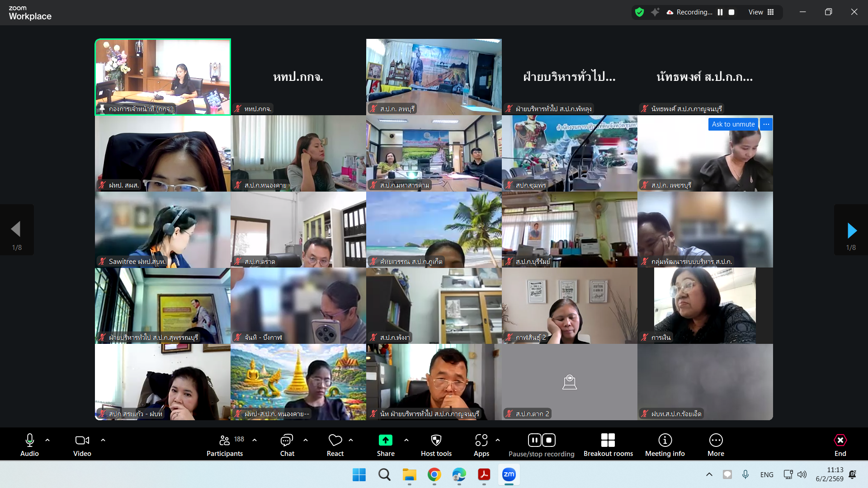Expand audio options arrow

pos(47,440)
